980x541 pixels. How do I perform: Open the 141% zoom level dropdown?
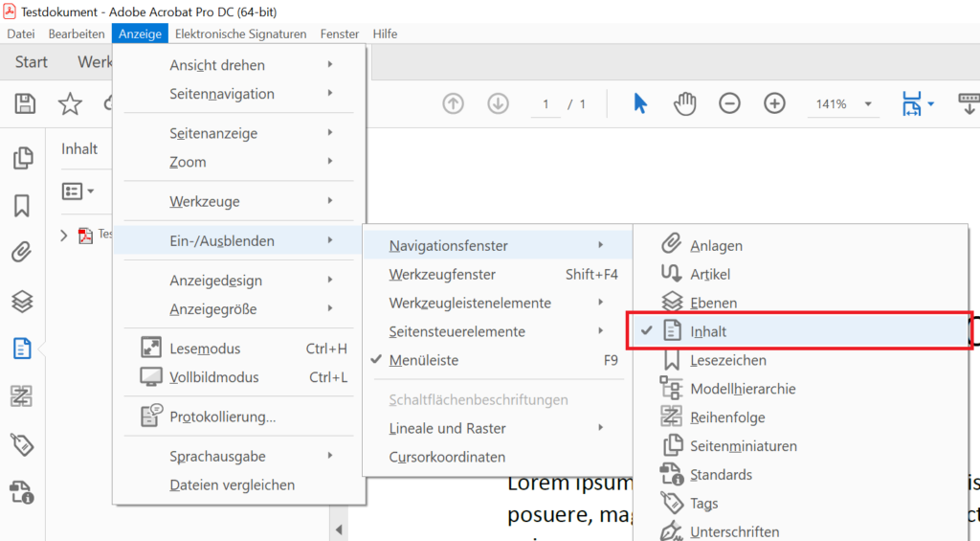[x=868, y=104]
